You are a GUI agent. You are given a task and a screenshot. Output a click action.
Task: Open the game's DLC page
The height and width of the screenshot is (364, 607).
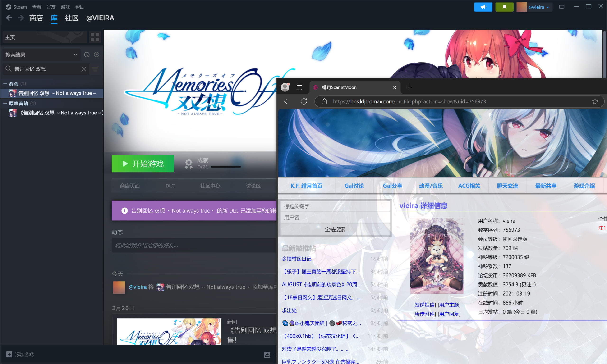(x=170, y=186)
